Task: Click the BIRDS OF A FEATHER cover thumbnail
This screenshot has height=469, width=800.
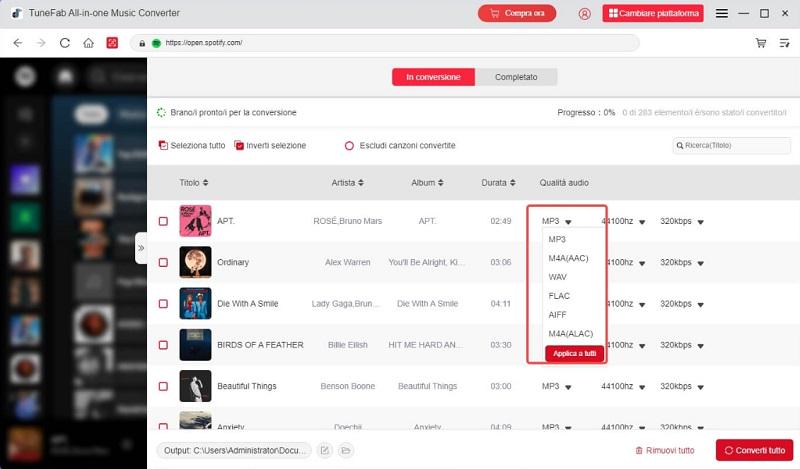Action: 195,345
